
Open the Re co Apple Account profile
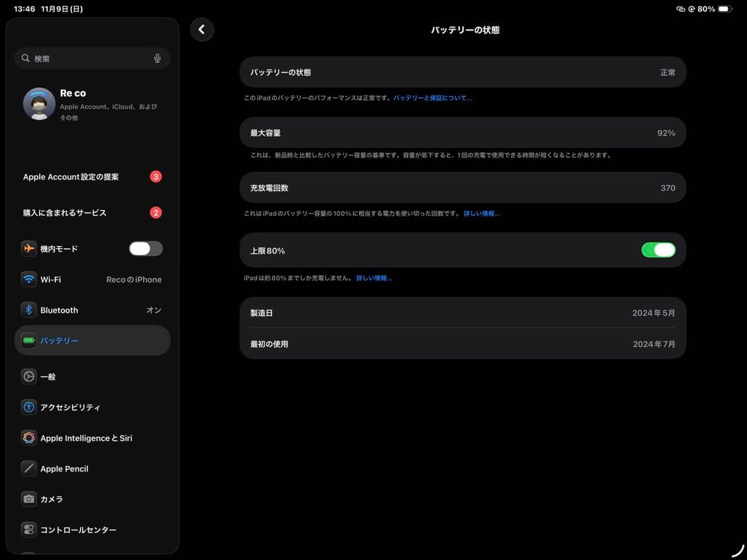pos(92,104)
